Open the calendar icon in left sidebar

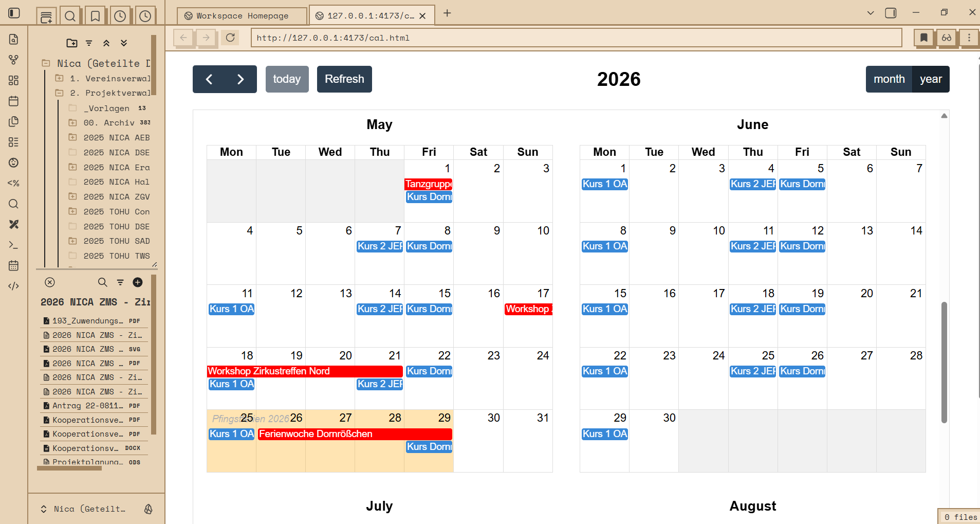(x=14, y=101)
